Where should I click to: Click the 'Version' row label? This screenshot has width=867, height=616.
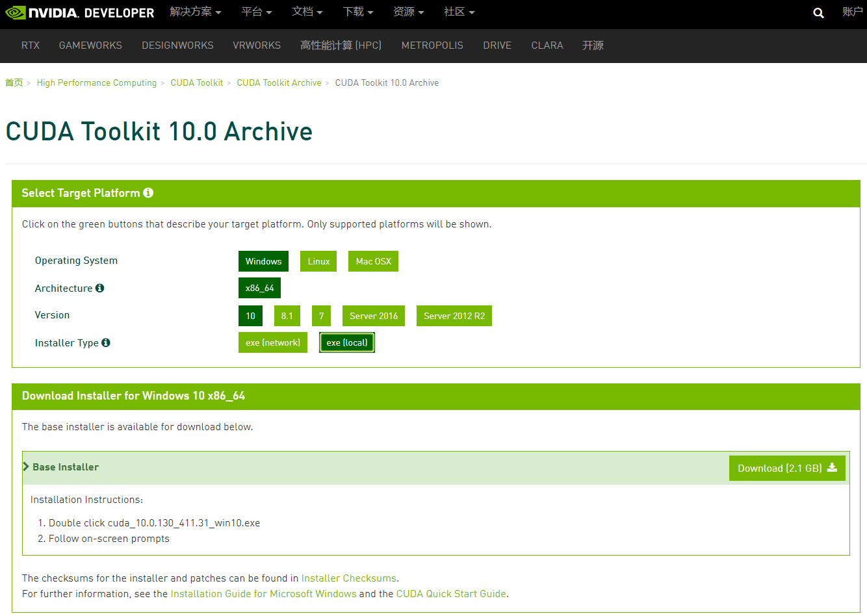point(52,315)
